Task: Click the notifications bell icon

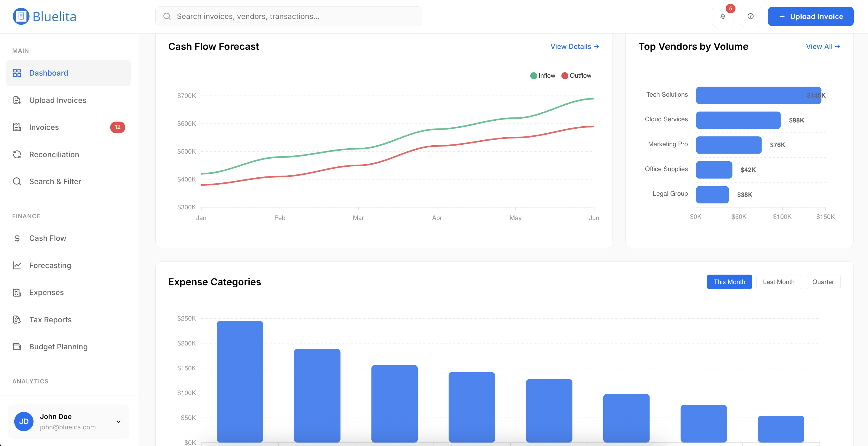Action: (x=722, y=16)
